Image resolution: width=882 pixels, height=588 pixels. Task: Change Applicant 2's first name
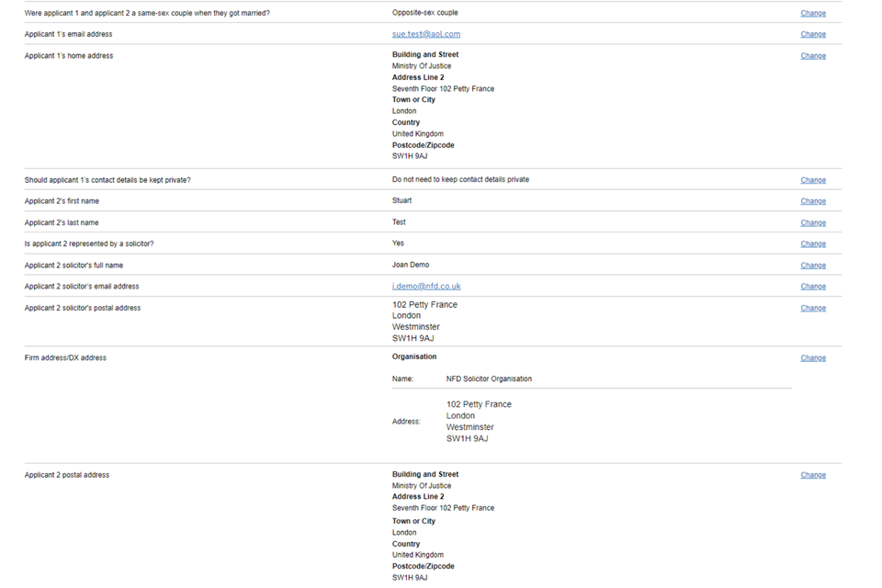tap(812, 201)
